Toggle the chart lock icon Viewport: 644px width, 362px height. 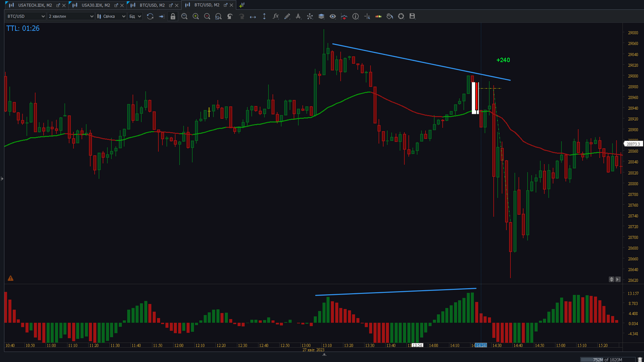point(173,16)
